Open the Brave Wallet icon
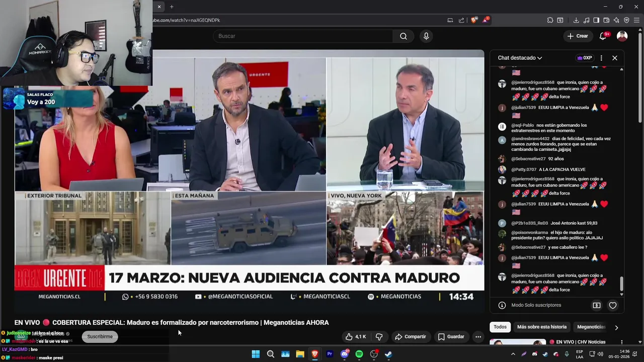 [x=606, y=20]
